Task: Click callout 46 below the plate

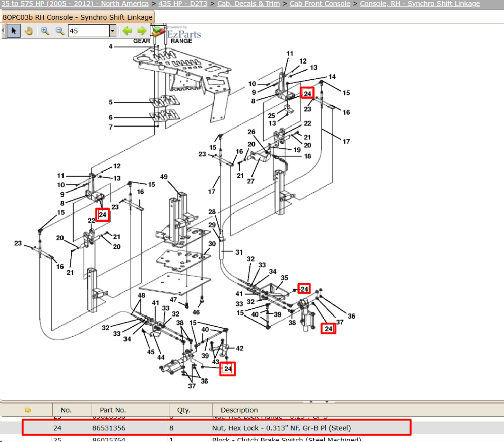Action: (196, 312)
